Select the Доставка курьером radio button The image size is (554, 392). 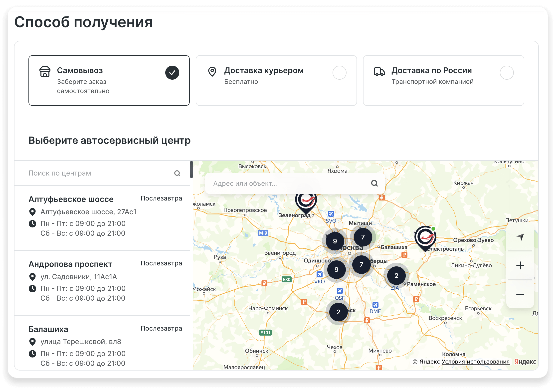point(340,73)
